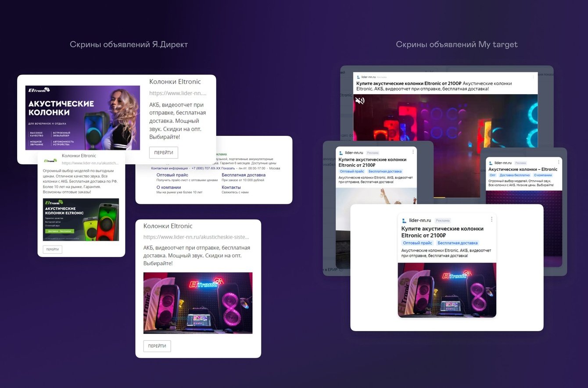
Task: Click ПЕРЕЙТИ under the neon Eltronic photo
Action: click(x=157, y=346)
